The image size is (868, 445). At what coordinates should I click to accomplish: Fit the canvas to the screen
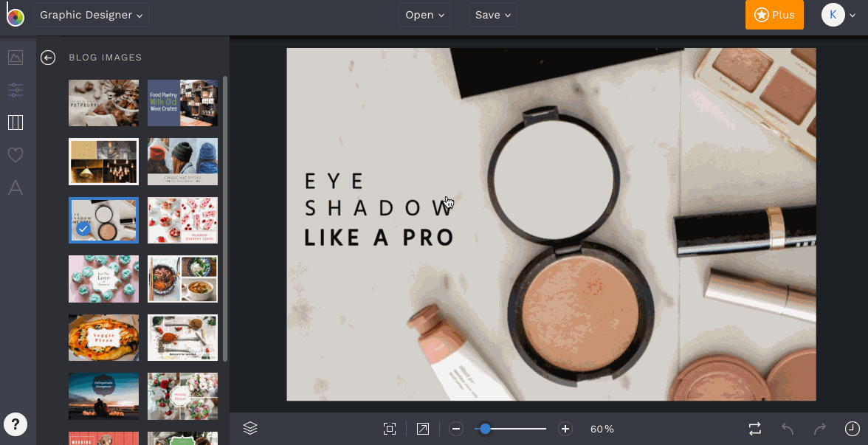coord(389,428)
